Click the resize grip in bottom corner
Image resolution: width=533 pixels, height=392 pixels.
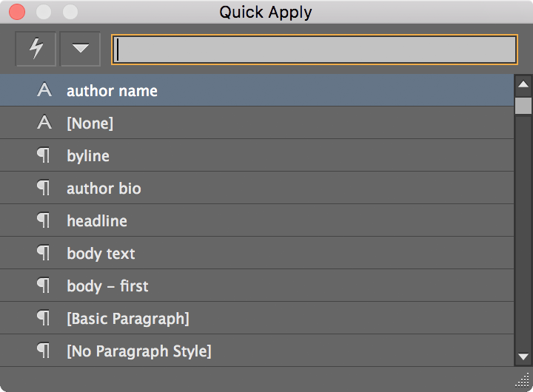click(x=524, y=382)
